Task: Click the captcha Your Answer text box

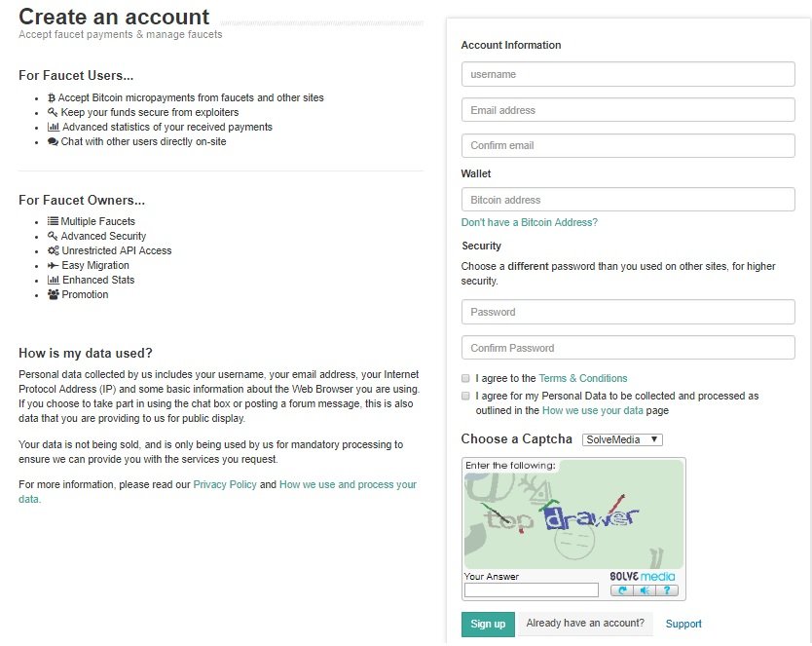Action: [531, 589]
